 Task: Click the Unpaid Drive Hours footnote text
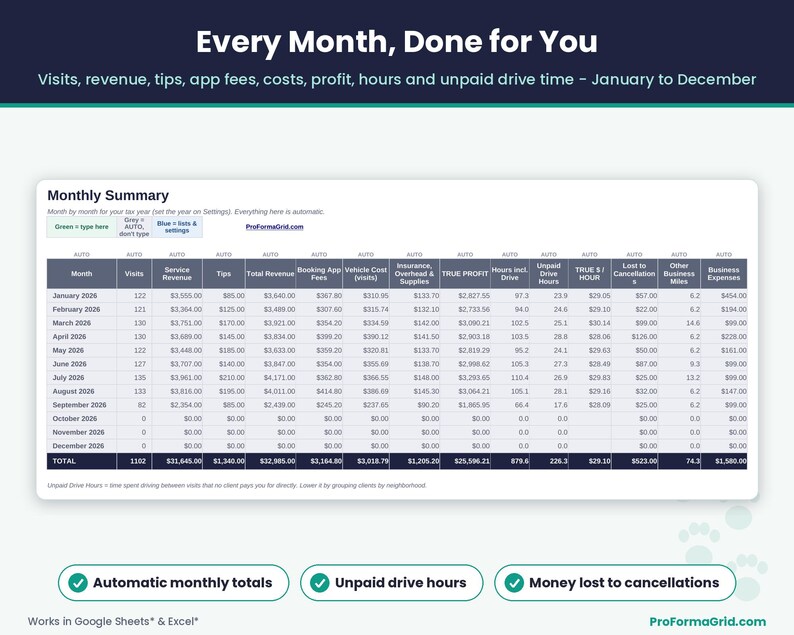(237, 486)
